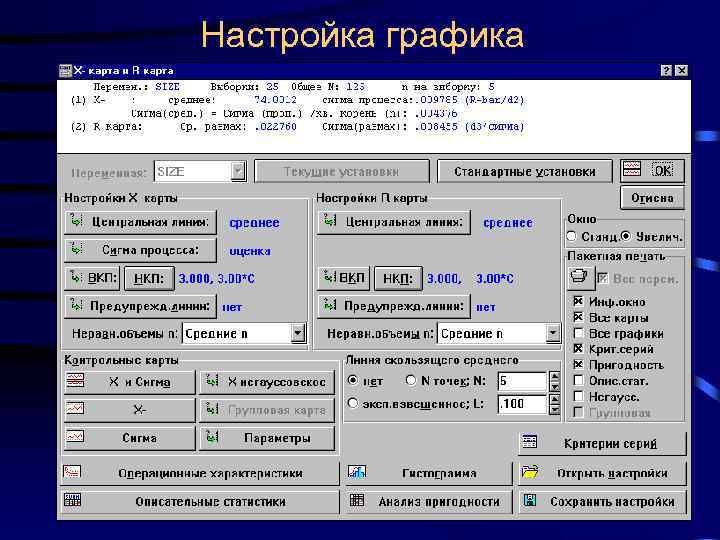
Task: Click the help question mark button
Action: tap(666, 70)
